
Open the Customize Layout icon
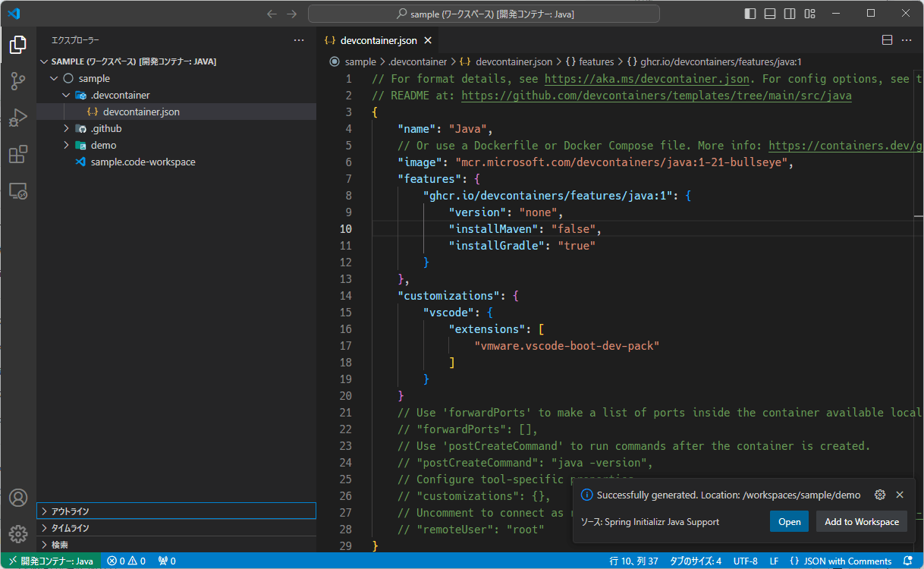pyautogui.click(x=810, y=14)
